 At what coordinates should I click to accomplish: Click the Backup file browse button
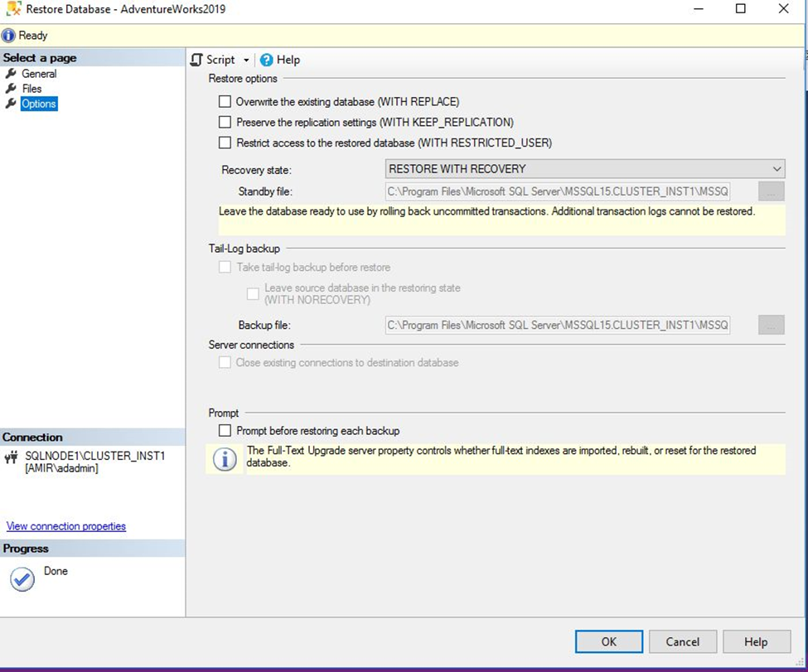[771, 325]
